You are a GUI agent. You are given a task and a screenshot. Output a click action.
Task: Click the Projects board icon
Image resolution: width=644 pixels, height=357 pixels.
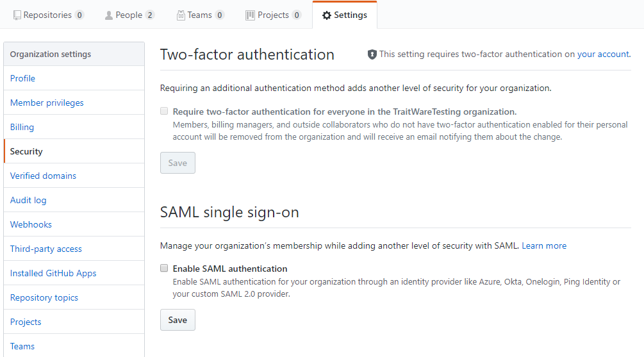click(x=250, y=15)
